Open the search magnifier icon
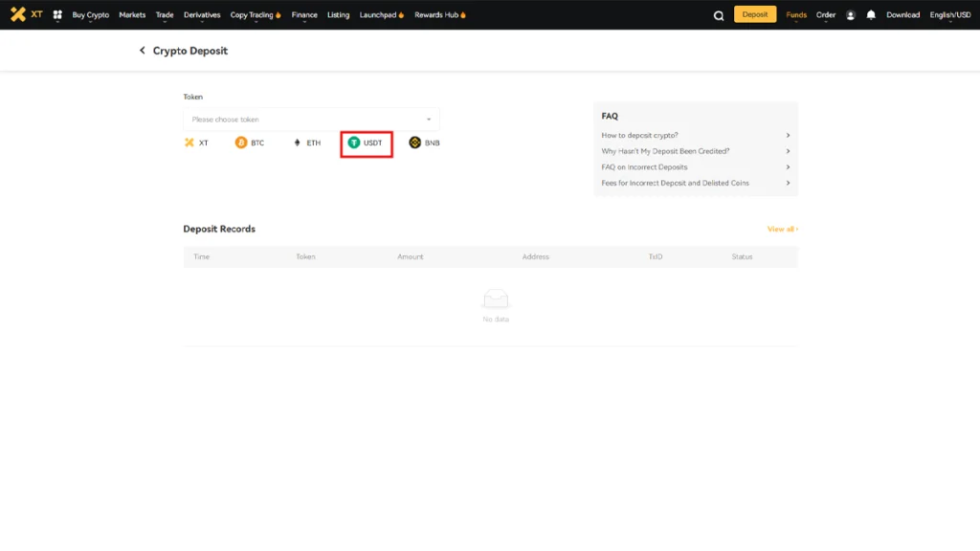 pos(719,15)
